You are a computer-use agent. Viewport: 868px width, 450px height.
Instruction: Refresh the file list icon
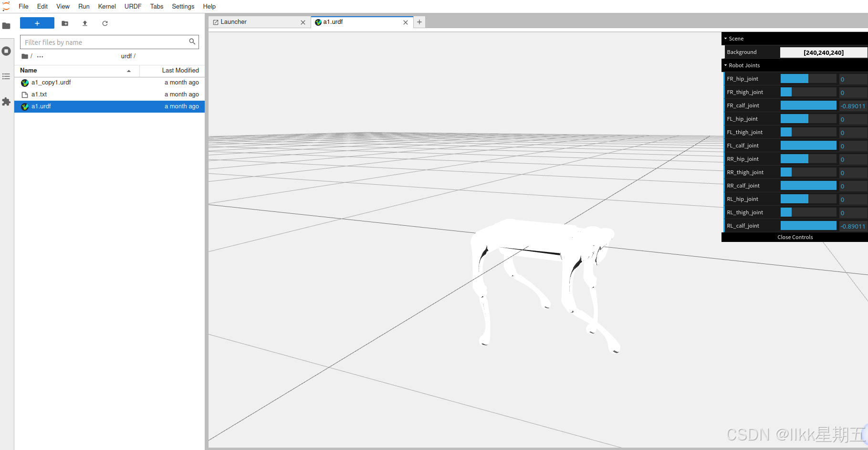coord(105,23)
